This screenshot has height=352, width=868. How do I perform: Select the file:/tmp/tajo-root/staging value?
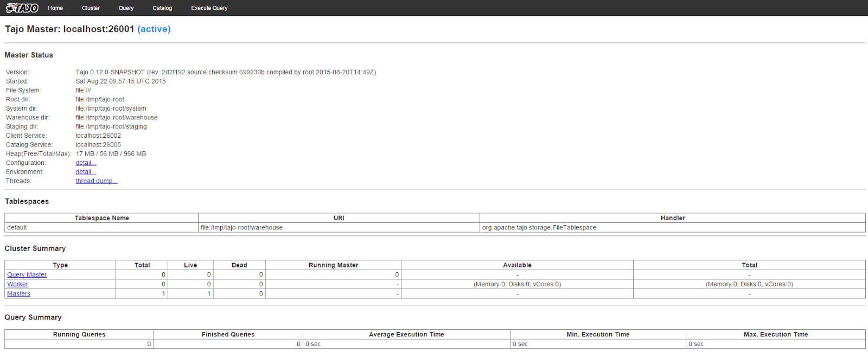(111, 126)
